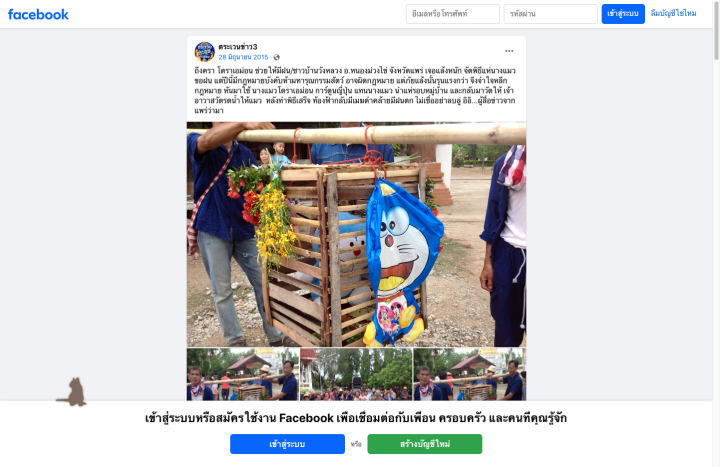Open the third small photo thumbnail
The width and height of the screenshot is (720, 467).
coord(469,374)
